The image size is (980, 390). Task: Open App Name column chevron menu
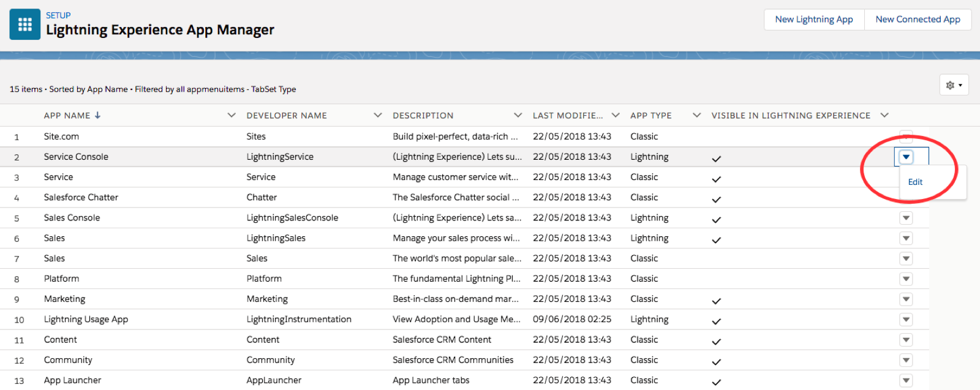[x=232, y=115]
